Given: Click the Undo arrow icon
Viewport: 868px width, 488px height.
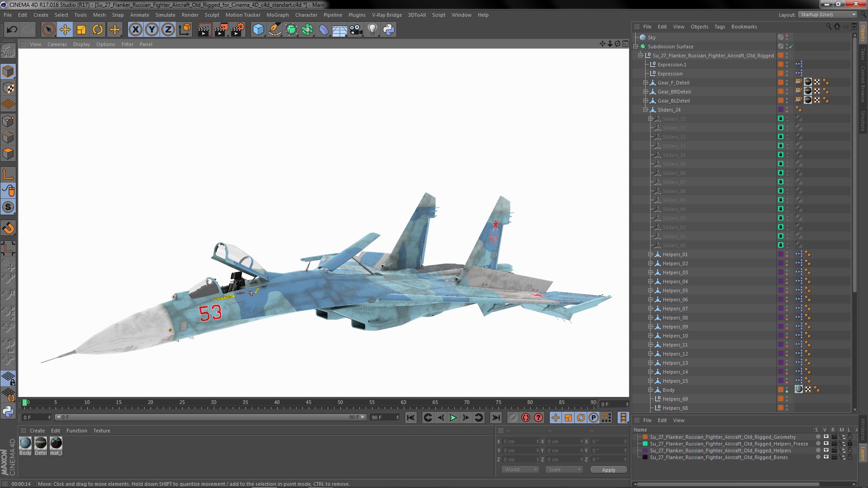Looking at the screenshot, I should click(12, 30).
